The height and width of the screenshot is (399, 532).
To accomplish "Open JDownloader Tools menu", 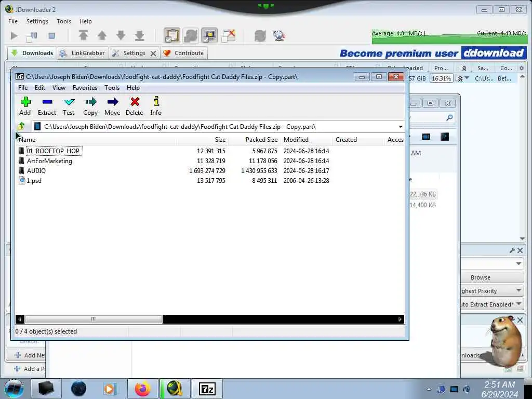I will coord(64,21).
